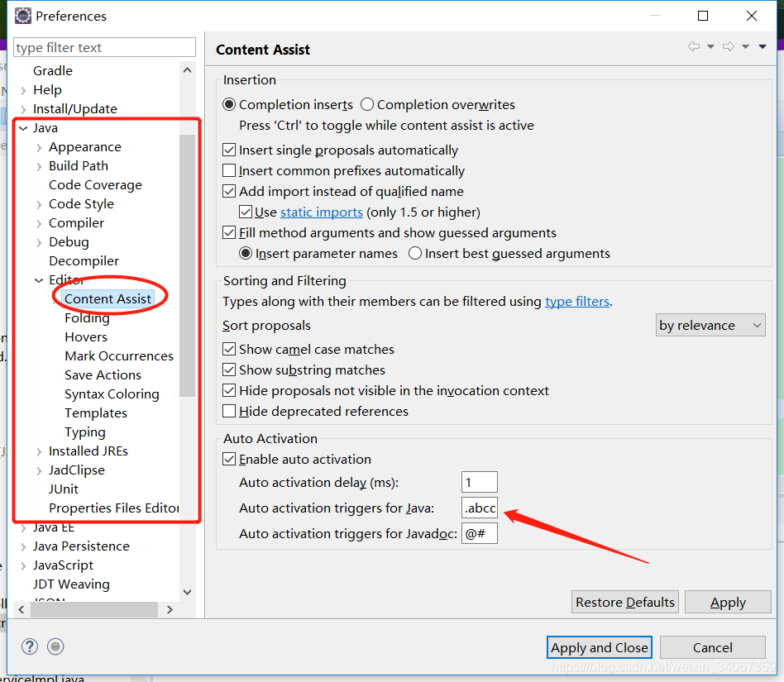Viewport: 784px width, 682px height.
Task: Open the static imports link
Action: click(x=322, y=212)
